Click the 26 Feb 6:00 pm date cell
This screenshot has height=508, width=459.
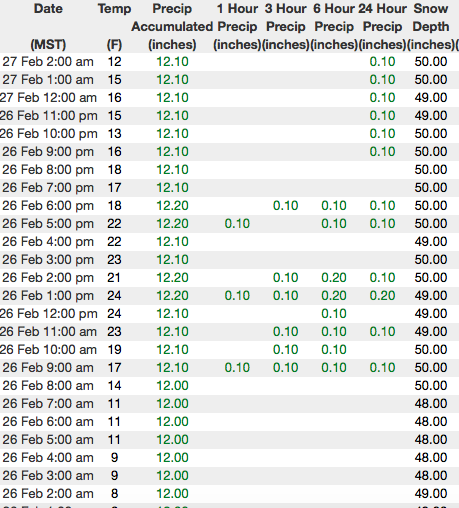pyautogui.click(x=48, y=206)
